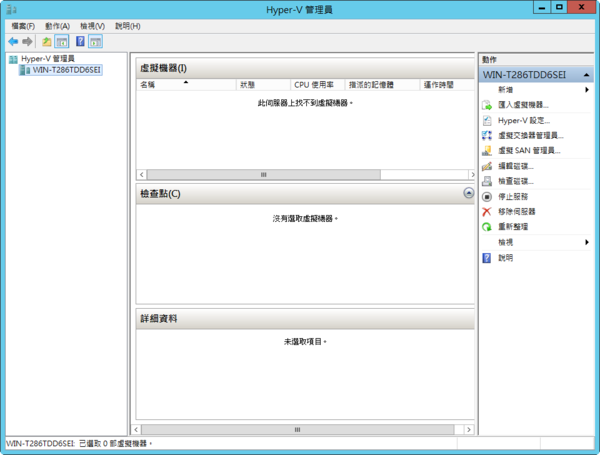Click the Up one level folder icon
This screenshot has height=455, width=600.
pyautogui.click(x=47, y=41)
